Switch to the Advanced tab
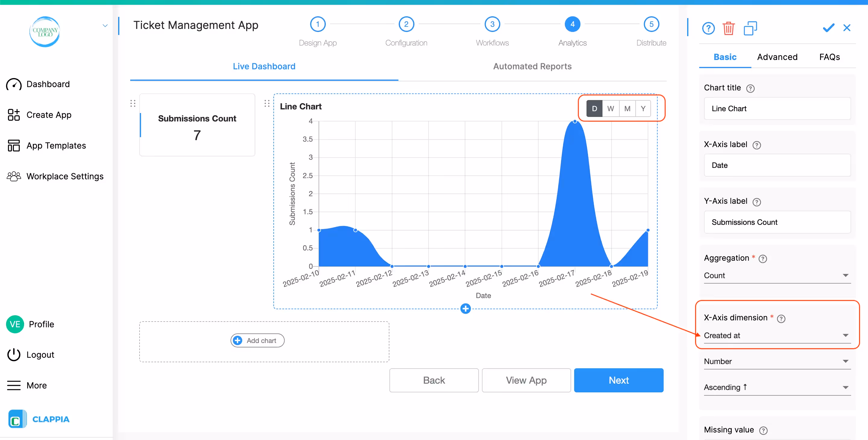Image resolution: width=868 pixels, height=440 pixels. point(777,57)
